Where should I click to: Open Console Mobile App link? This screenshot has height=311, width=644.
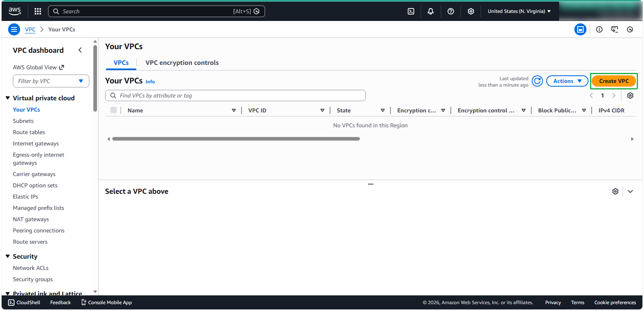tap(107, 303)
